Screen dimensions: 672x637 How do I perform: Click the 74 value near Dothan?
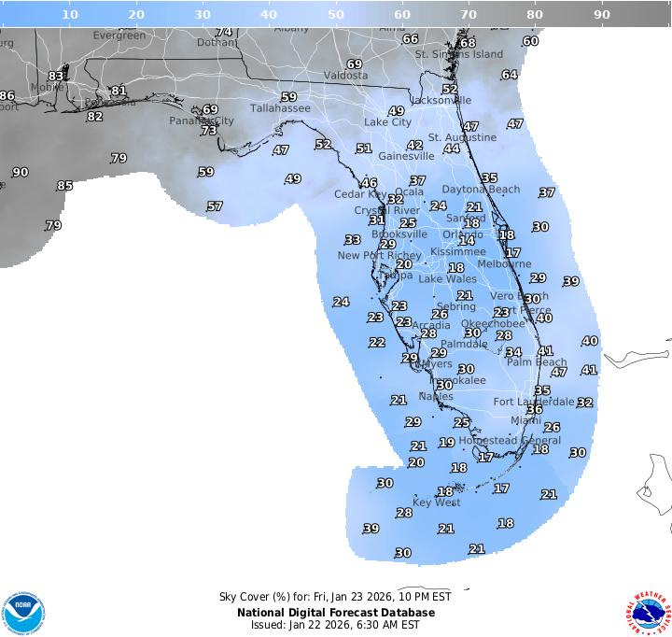click(x=224, y=32)
